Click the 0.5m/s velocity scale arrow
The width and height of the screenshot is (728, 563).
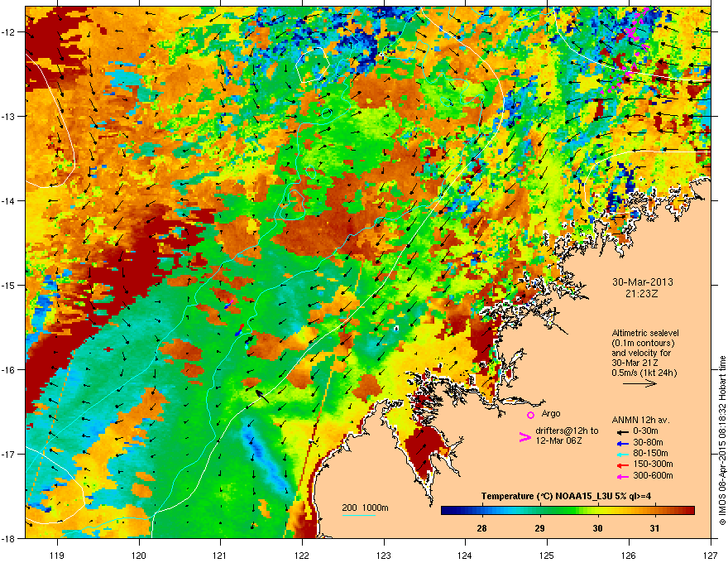639,383
